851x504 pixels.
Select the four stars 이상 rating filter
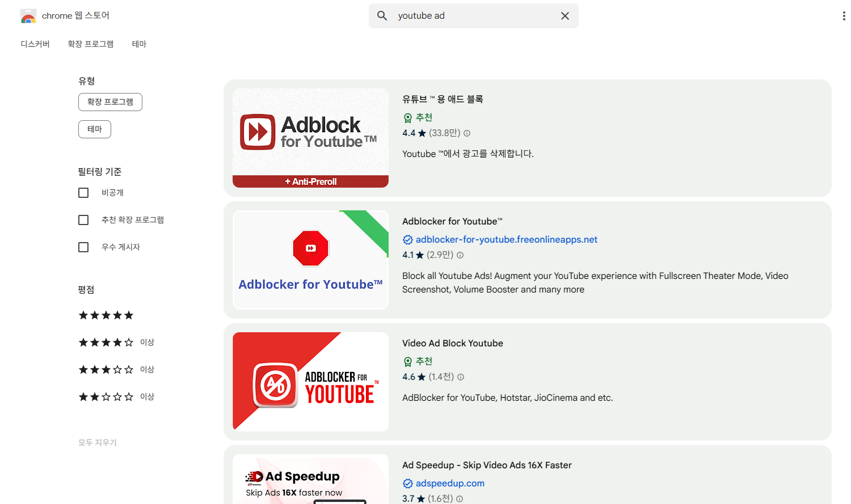pyautogui.click(x=116, y=342)
